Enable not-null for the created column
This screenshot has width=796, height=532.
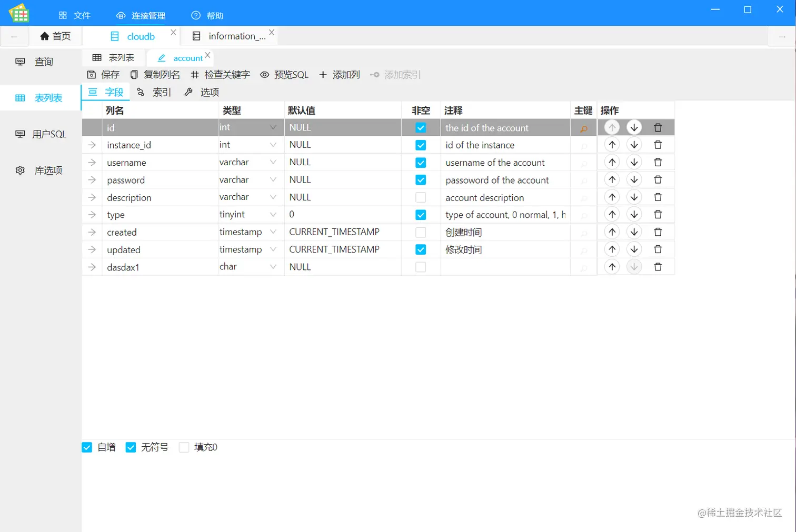coord(421,232)
